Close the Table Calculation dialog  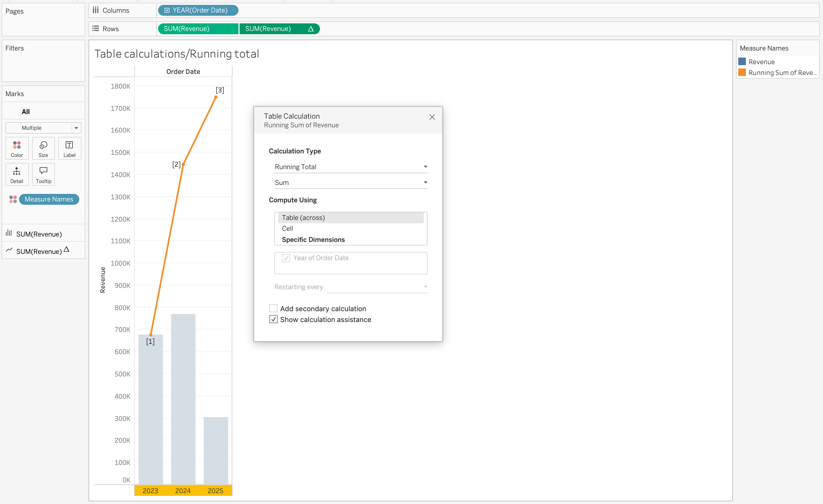coord(432,117)
